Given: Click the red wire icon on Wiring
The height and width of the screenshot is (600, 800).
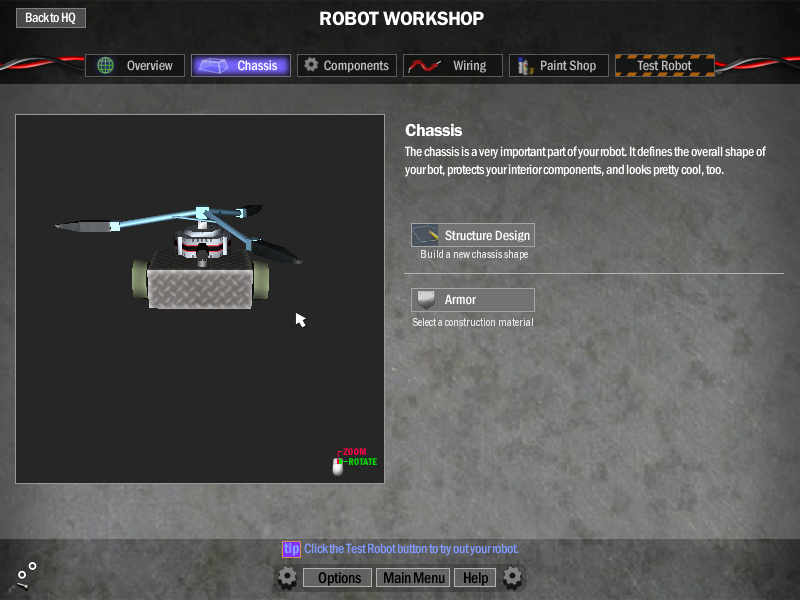Looking at the screenshot, I should (x=424, y=66).
